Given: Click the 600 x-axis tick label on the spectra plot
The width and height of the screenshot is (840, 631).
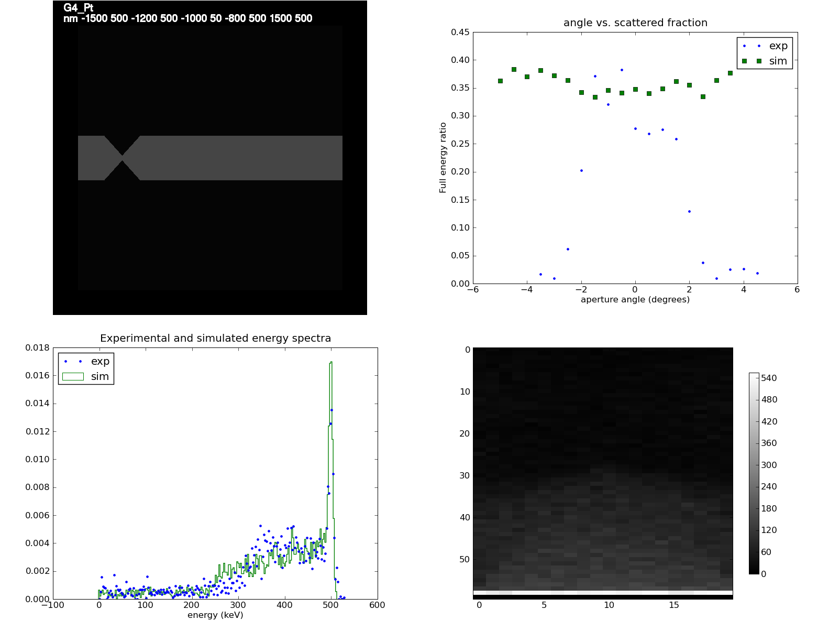Looking at the screenshot, I should tap(377, 605).
